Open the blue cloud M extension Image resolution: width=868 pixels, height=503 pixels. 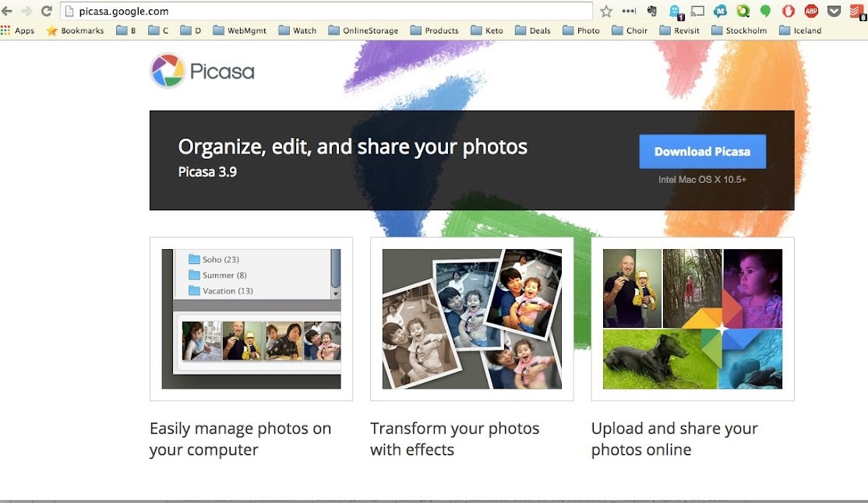[720, 11]
